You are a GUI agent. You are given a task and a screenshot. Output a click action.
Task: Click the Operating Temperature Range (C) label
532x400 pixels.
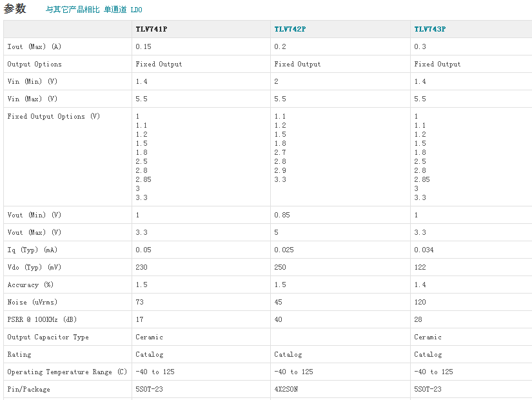pyautogui.click(x=67, y=372)
